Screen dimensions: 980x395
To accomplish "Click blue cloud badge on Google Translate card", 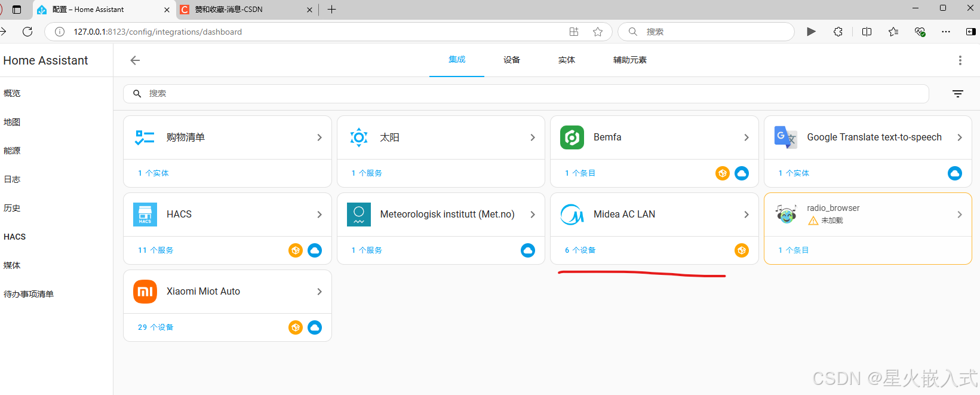I will coord(955,173).
